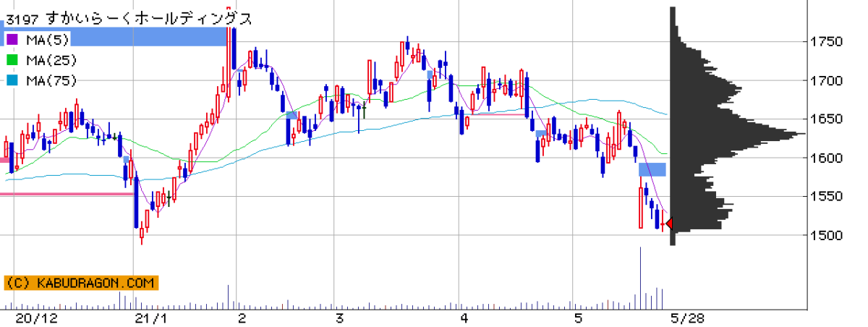Click the 20/12 date axis label
Image resolution: width=868 pixels, height=327 pixels.
[36, 318]
